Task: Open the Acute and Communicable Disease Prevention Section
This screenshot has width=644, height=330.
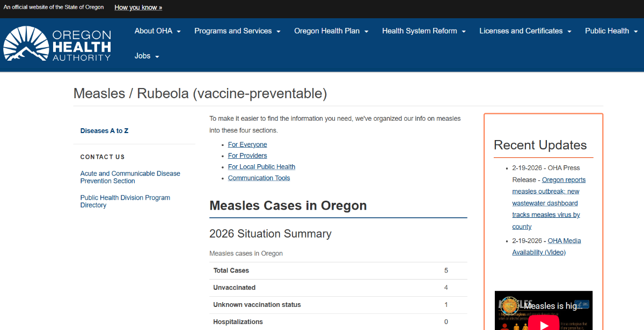Action: point(130,177)
